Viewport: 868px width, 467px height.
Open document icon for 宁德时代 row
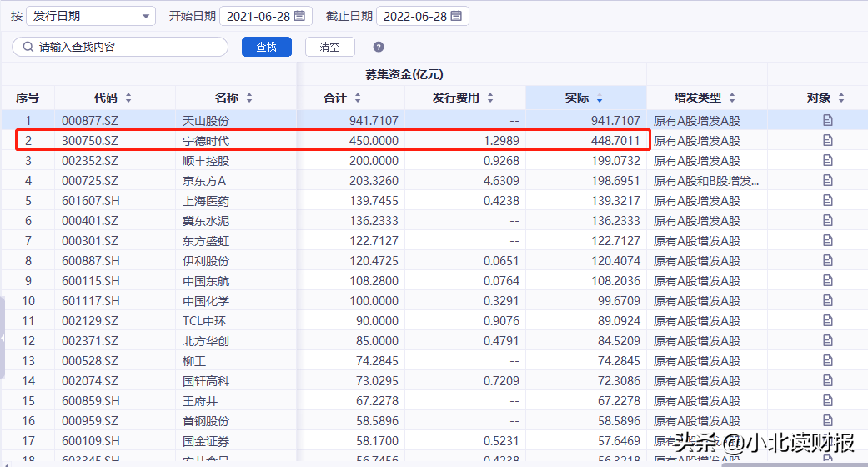(x=828, y=140)
